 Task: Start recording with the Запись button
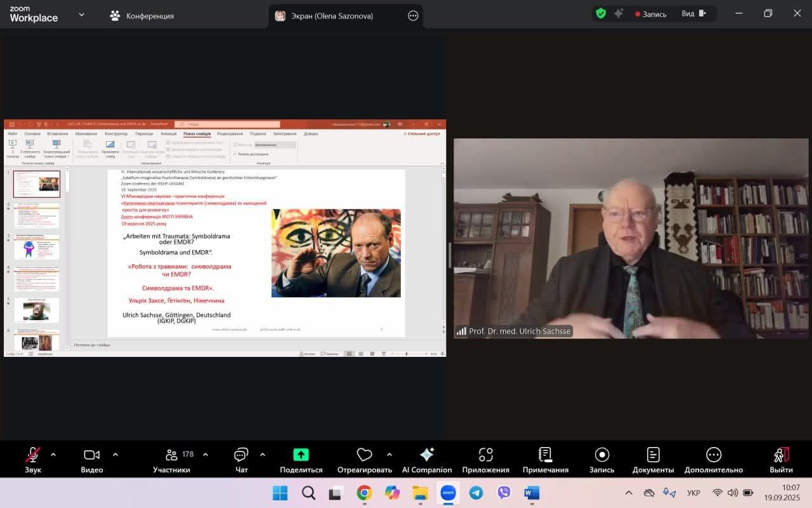pyautogui.click(x=601, y=455)
